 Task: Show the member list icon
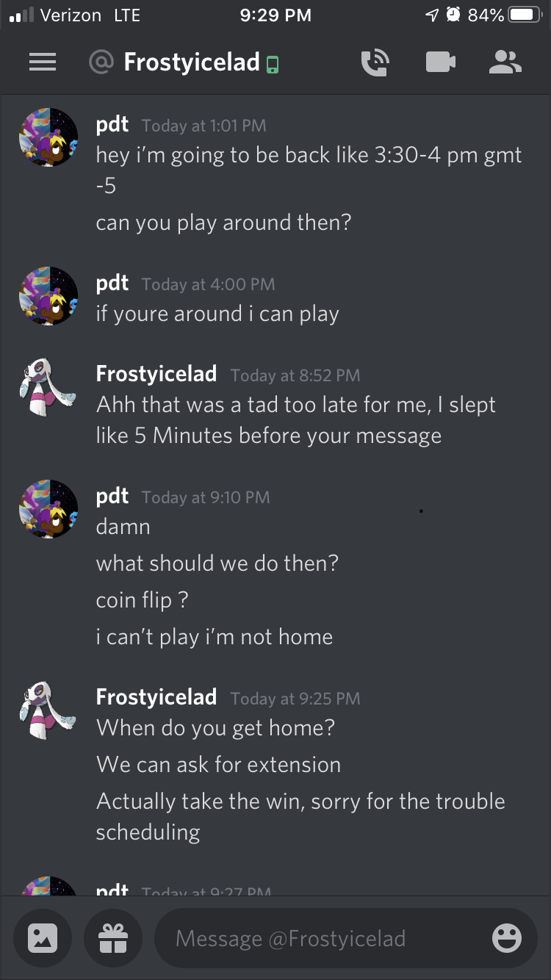point(505,62)
